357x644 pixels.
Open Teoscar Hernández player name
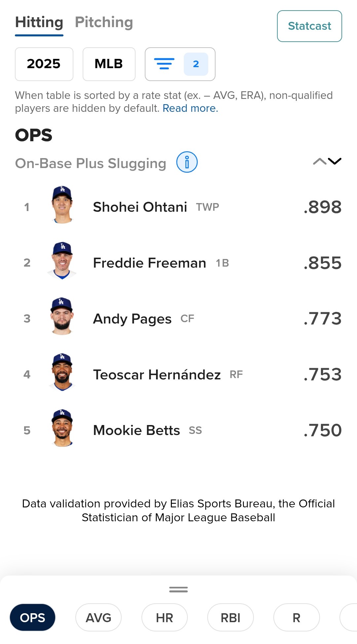coord(157,374)
